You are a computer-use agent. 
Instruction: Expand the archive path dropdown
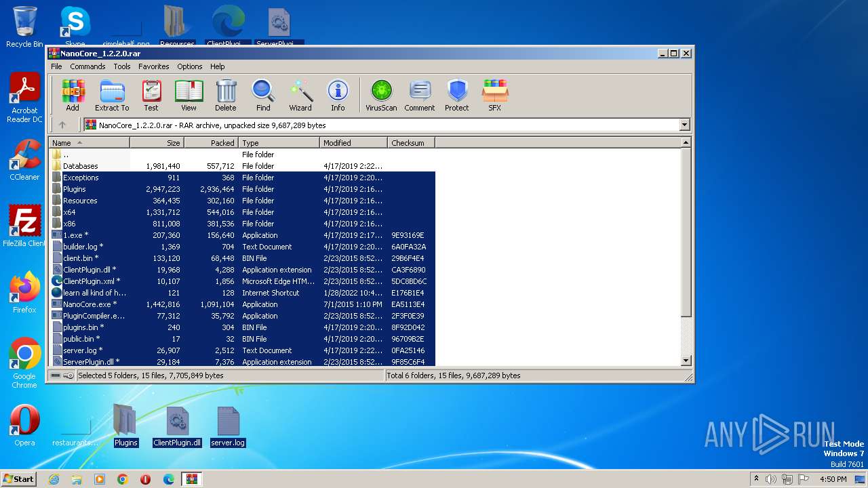pyautogui.click(x=684, y=125)
